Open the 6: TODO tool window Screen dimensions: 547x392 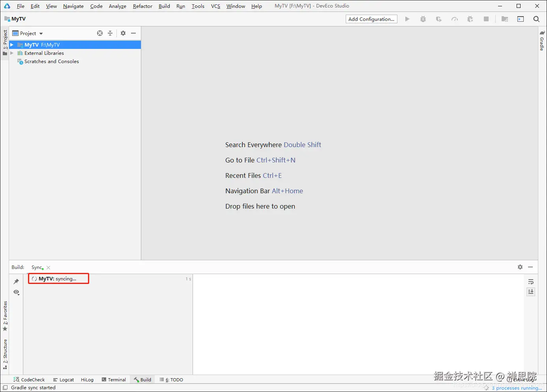point(171,380)
